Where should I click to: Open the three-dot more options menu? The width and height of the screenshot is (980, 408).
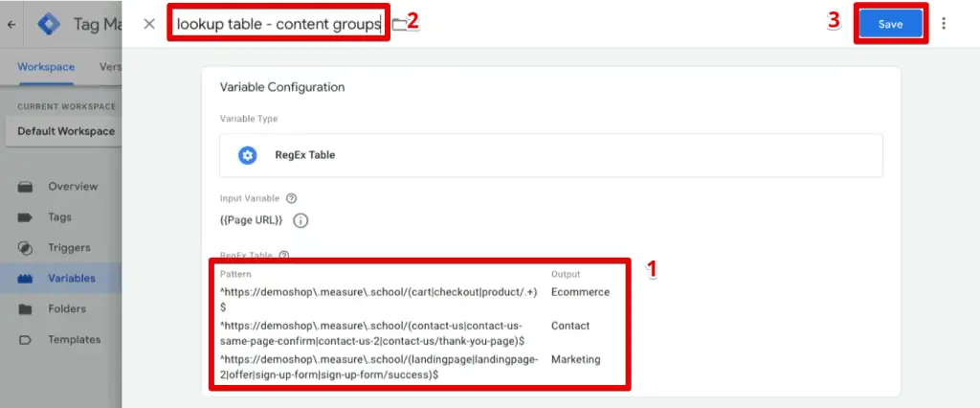coord(945,24)
